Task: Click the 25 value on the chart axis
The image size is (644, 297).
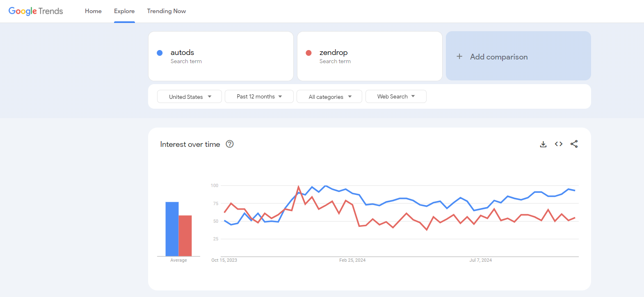Action: click(x=216, y=239)
